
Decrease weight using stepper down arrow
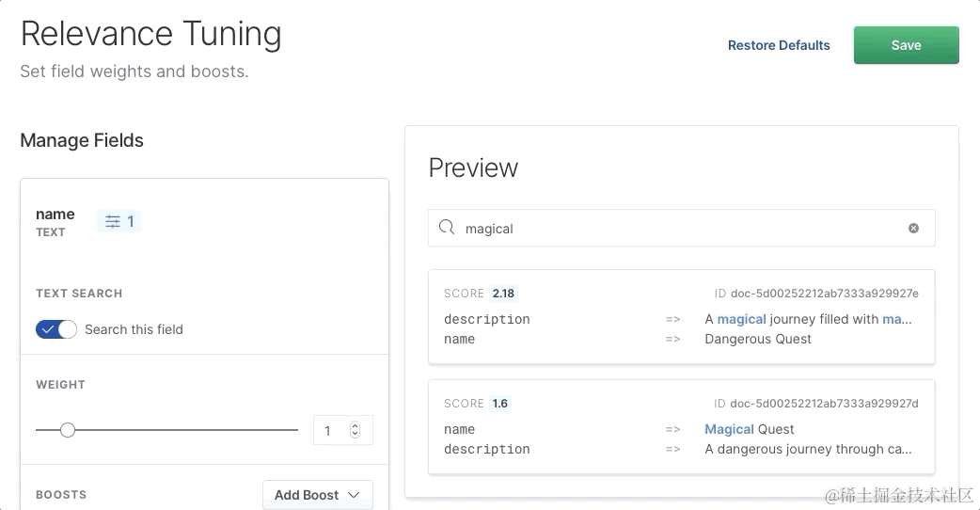355,435
